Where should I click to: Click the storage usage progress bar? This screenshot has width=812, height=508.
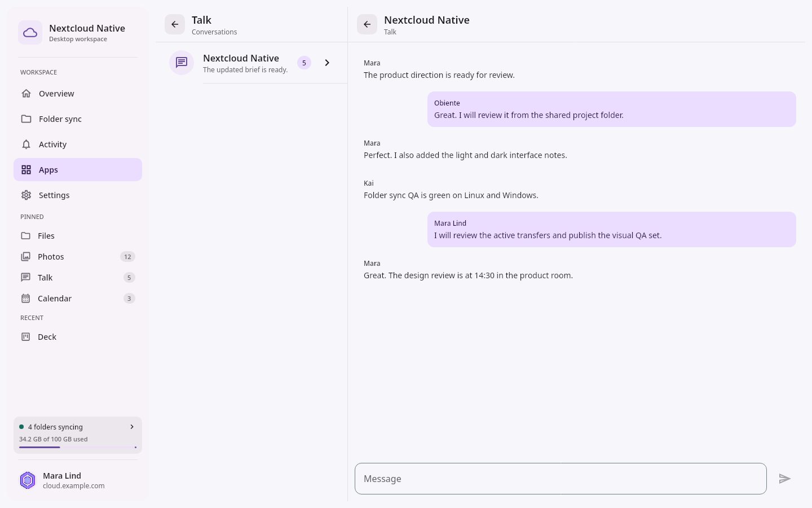click(78, 448)
